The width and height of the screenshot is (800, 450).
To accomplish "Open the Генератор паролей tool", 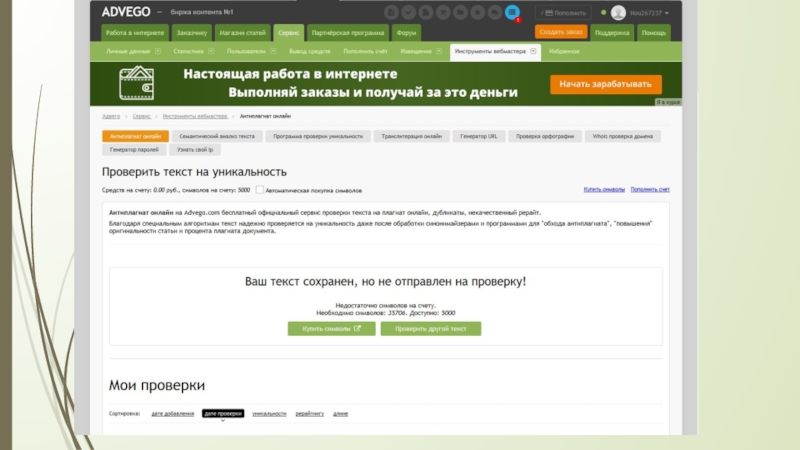I will pos(134,149).
